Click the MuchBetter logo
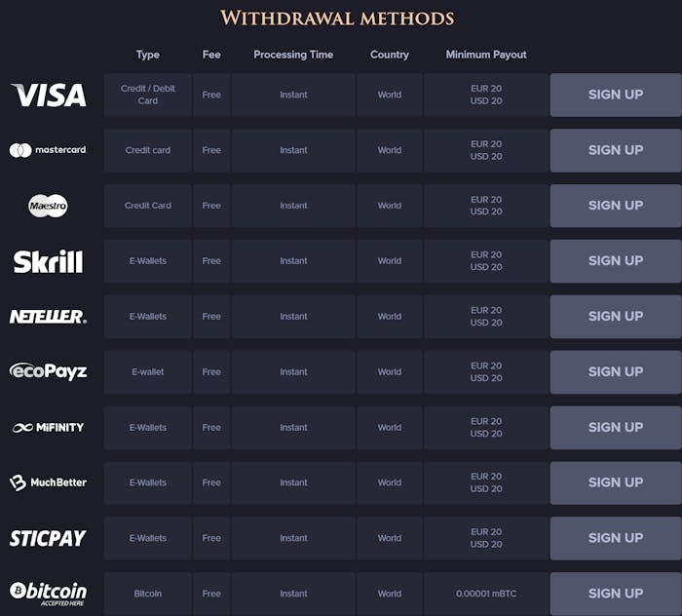This screenshot has height=616, width=682. click(48, 482)
